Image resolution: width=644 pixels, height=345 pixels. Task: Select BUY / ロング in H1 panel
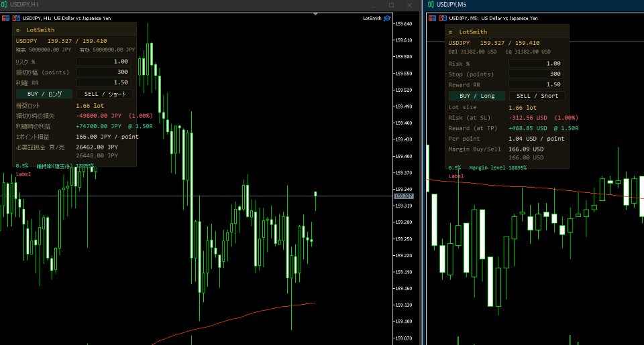click(44, 94)
